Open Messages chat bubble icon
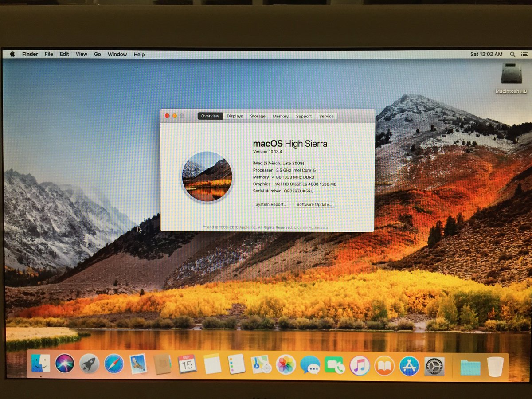Viewport: 532px width, 399px height. (310, 365)
